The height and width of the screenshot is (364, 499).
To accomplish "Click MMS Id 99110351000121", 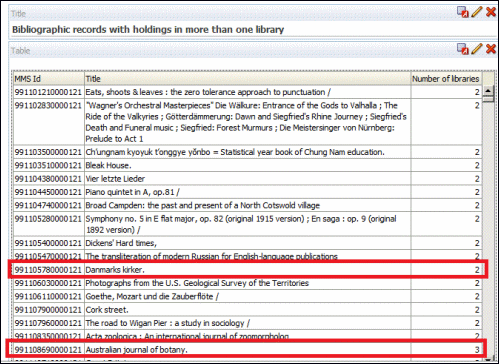I will [x=48, y=165].
